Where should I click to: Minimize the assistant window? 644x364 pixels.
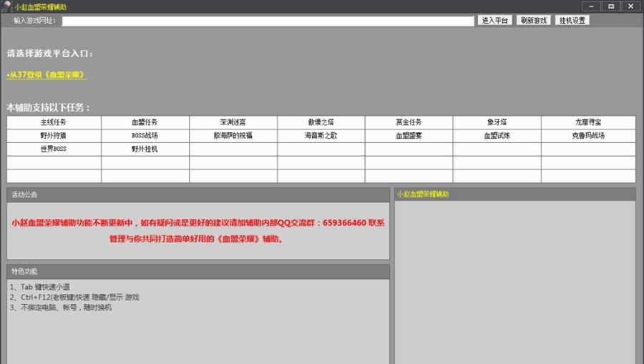592,6
